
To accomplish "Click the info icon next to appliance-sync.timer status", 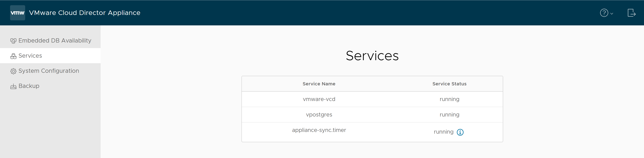I will (x=460, y=132).
